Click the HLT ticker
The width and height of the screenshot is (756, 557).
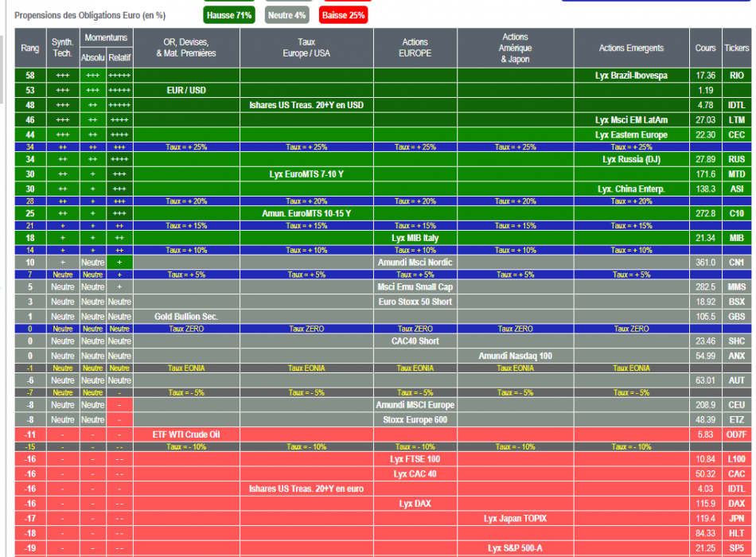coord(737,533)
